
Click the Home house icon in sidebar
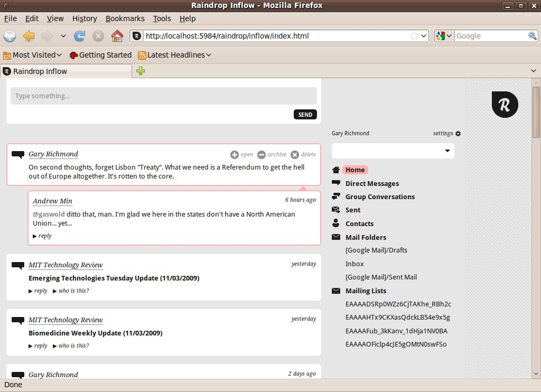pyautogui.click(x=335, y=170)
